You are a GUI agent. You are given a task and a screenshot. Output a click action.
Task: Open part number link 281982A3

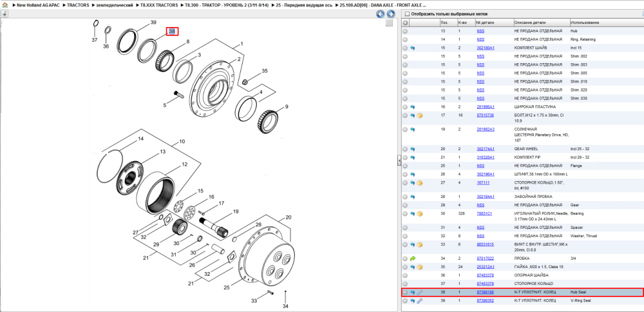tap(486, 130)
